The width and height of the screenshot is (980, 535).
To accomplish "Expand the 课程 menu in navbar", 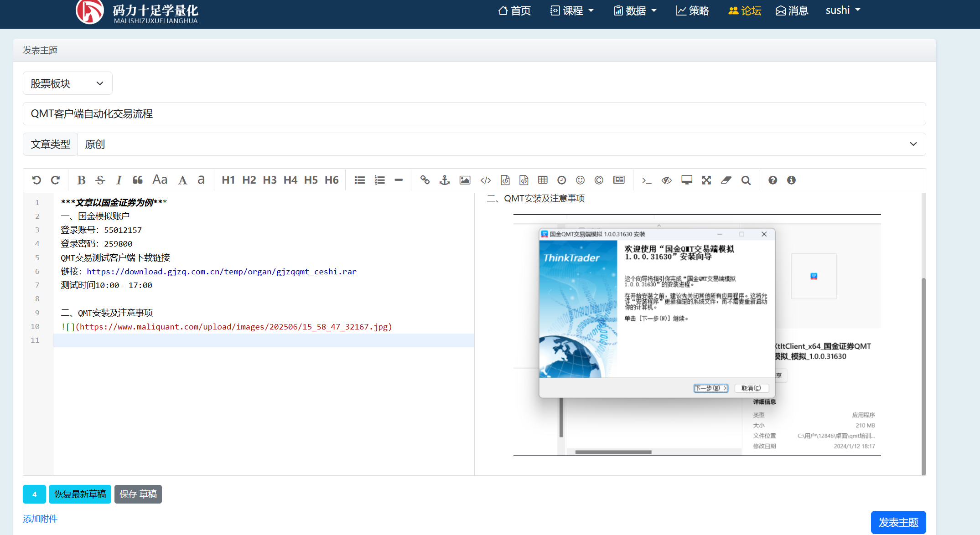I will [572, 10].
